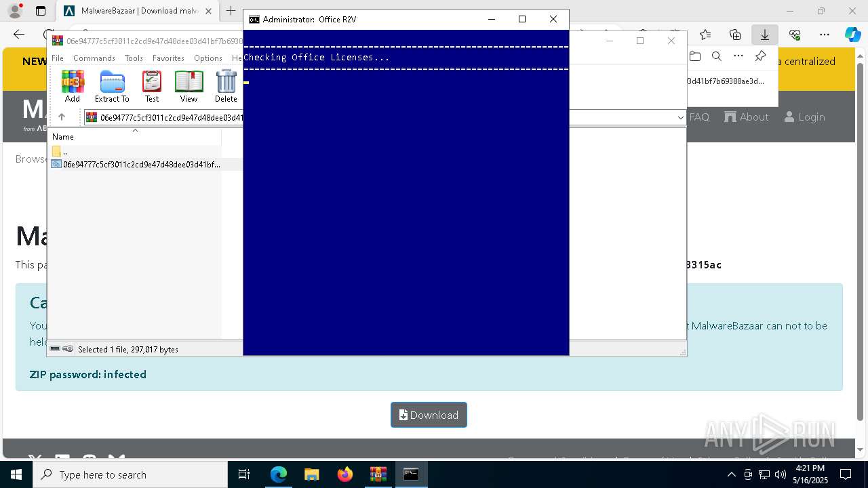Open the taskbar clock showing 4:21 PM
This screenshot has height=488, width=868.
(x=810, y=474)
